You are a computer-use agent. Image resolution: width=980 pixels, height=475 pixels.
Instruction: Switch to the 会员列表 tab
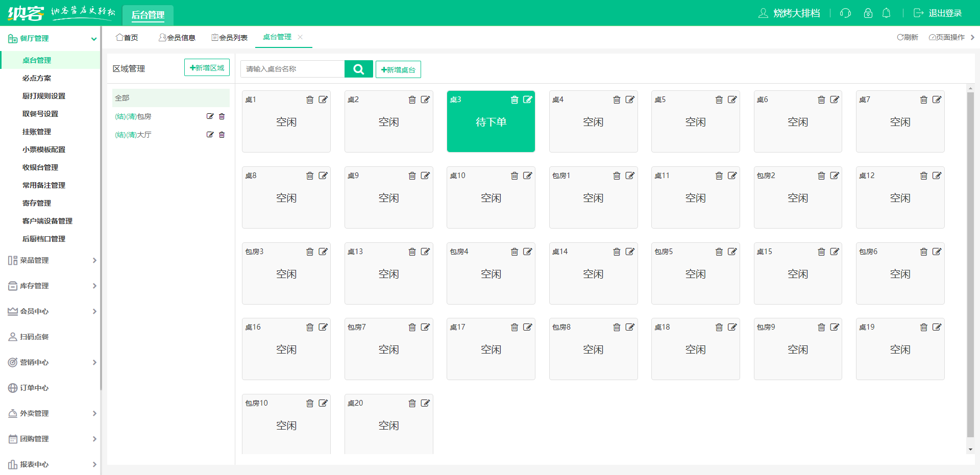(230, 38)
